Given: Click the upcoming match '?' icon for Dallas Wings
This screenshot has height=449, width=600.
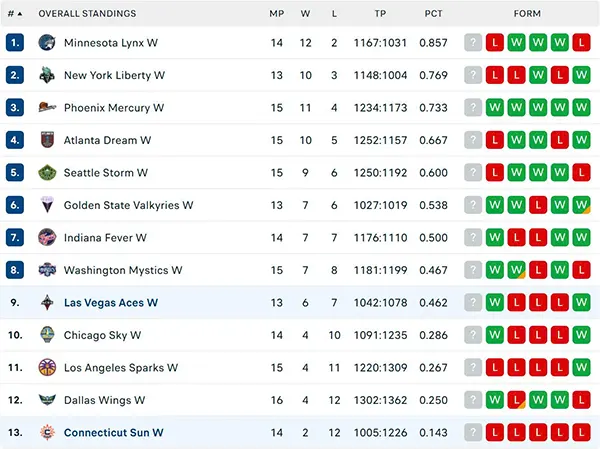Looking at the screenshot, I should [x=473, y=400].
